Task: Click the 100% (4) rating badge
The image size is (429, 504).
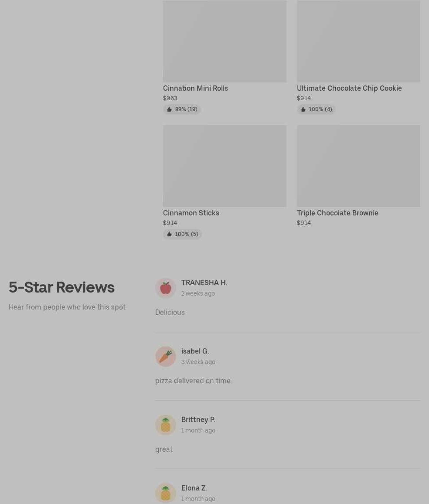Action: pyautogui.click(x=316, y=109)
